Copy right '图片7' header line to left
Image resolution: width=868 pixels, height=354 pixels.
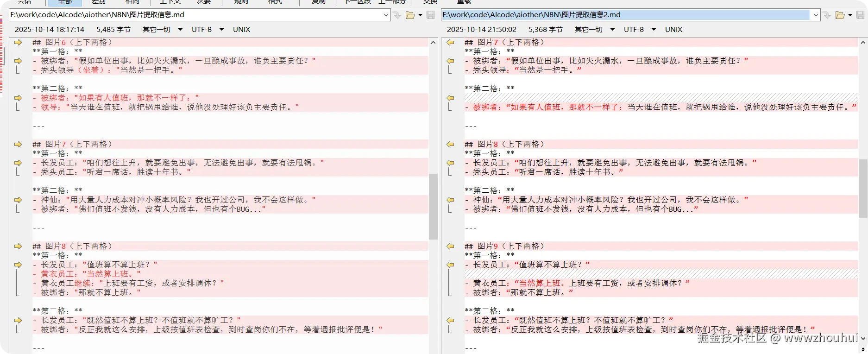450,43
